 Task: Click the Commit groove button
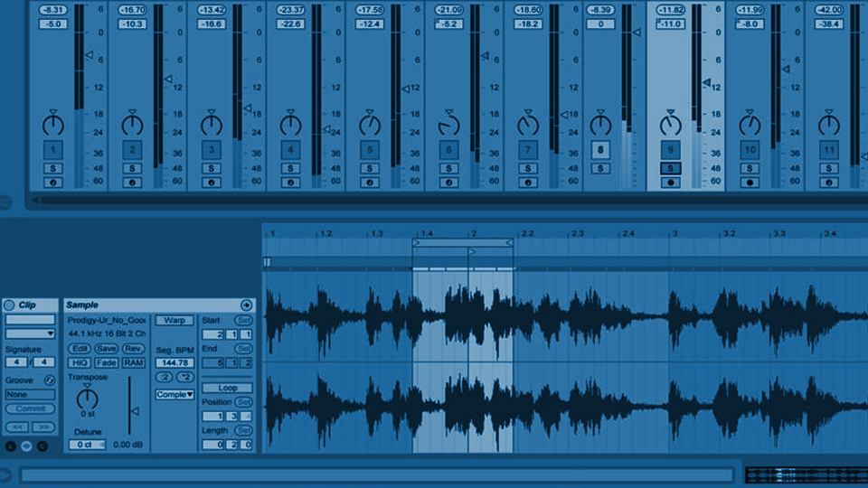pos(31,408)
